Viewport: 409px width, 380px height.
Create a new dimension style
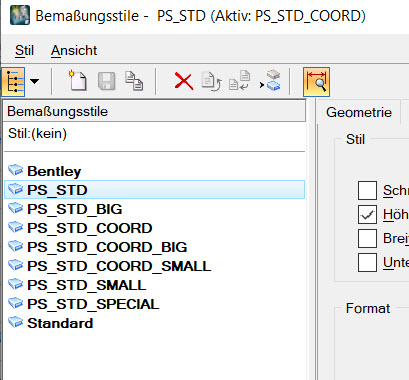[x=78, y=80]
